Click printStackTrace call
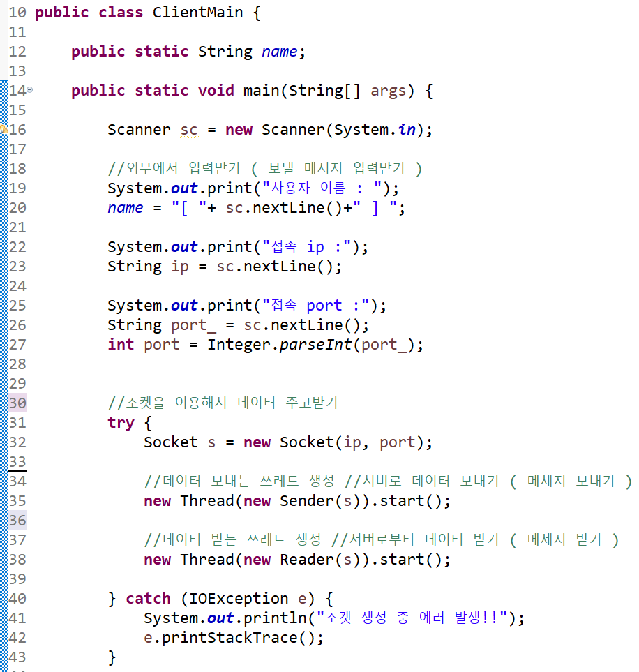639x672 pixels. tap(230, 638)
